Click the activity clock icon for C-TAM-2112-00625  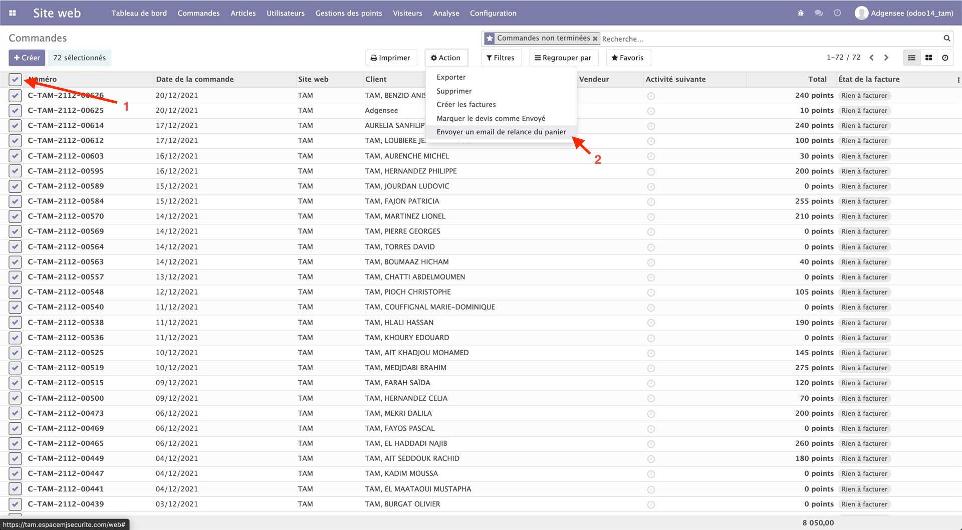point(651,111)
